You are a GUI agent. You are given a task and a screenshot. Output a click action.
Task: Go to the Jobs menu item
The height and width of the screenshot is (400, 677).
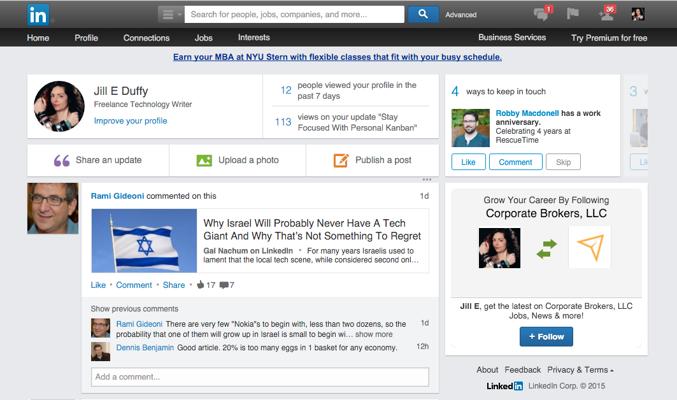pyautogui.click(x=203, y=38)
